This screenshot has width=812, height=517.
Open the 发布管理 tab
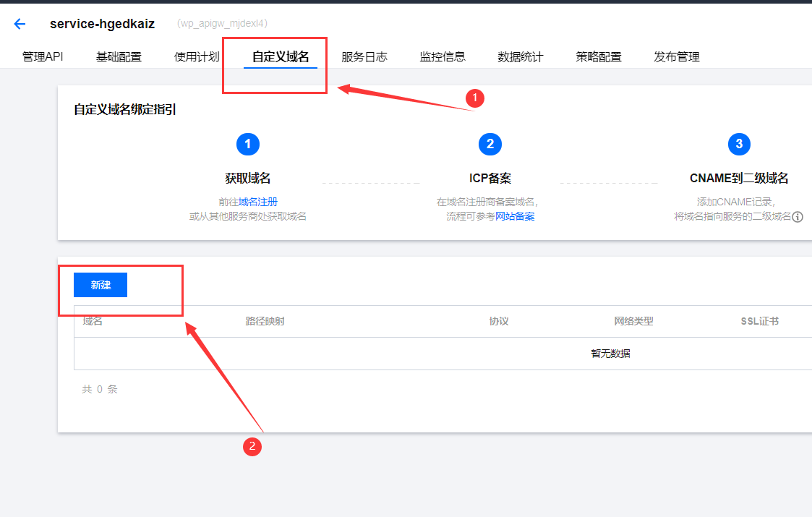[676, 56]
